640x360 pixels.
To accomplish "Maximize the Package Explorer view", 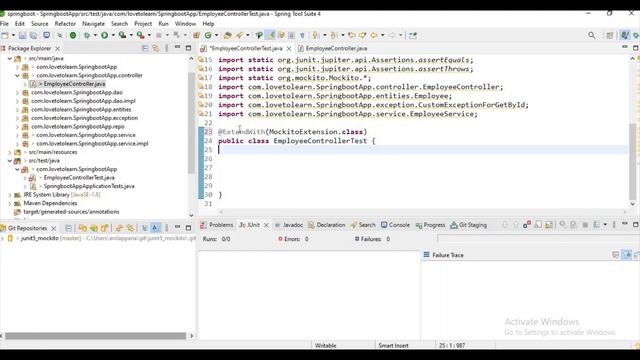I will point(188,48).
